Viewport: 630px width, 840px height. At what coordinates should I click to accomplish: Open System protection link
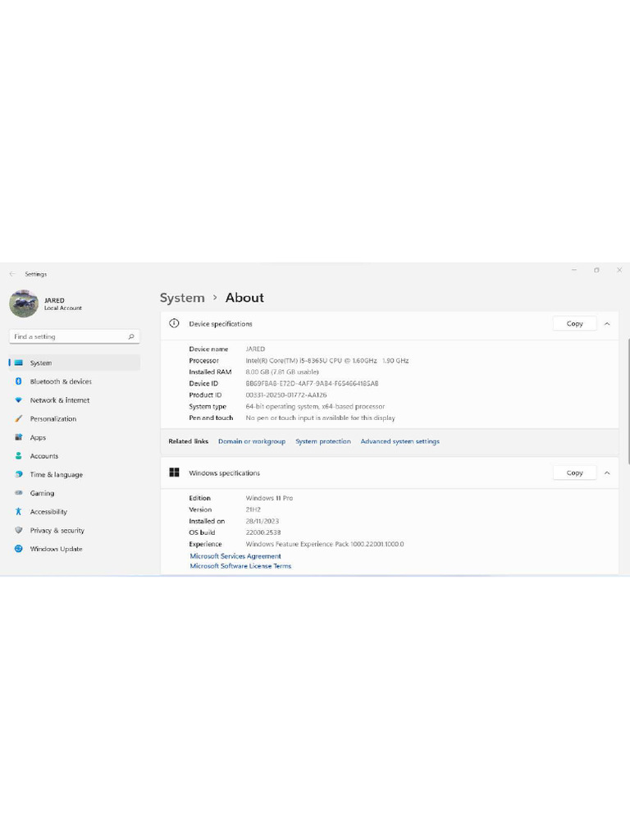tap(323, 441)
